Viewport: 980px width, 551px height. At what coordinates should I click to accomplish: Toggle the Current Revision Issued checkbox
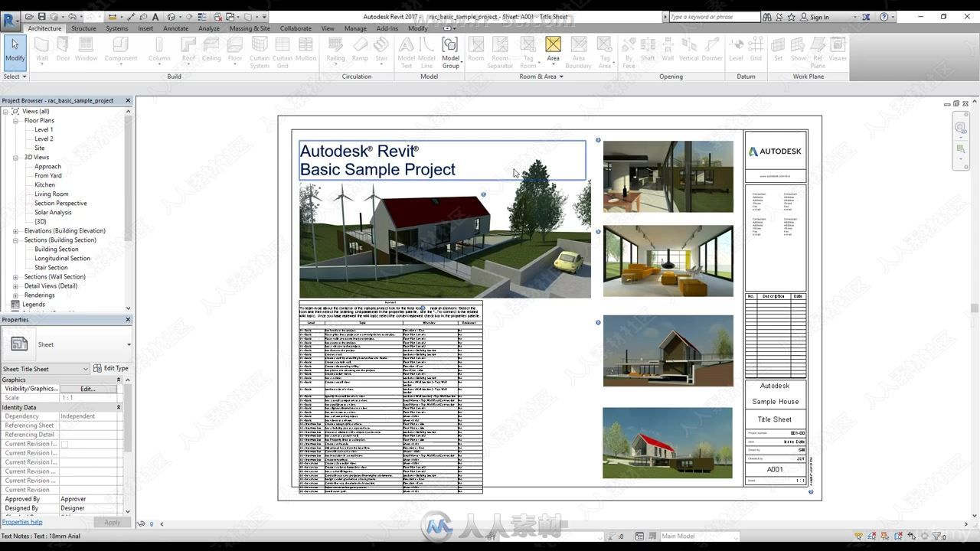pos(64,444)
